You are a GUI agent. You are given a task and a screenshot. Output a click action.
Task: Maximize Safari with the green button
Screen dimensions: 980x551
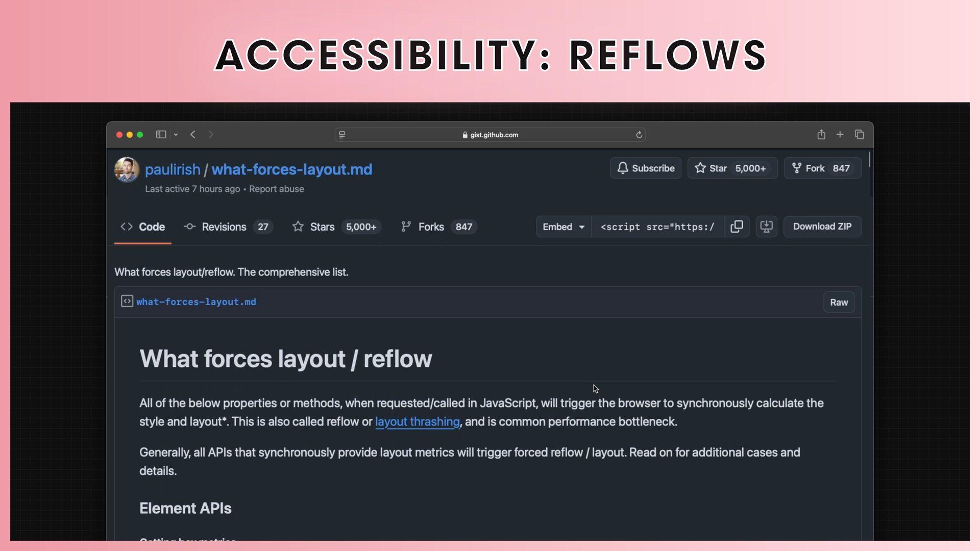coord(140,135)
